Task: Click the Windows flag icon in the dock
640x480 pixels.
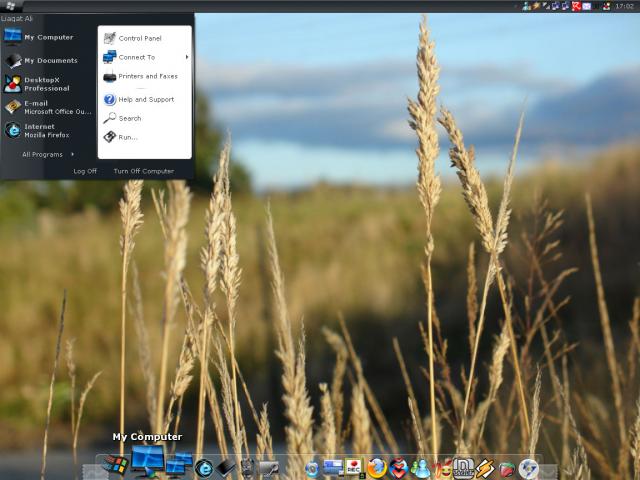Action: (x=115, y=465)
